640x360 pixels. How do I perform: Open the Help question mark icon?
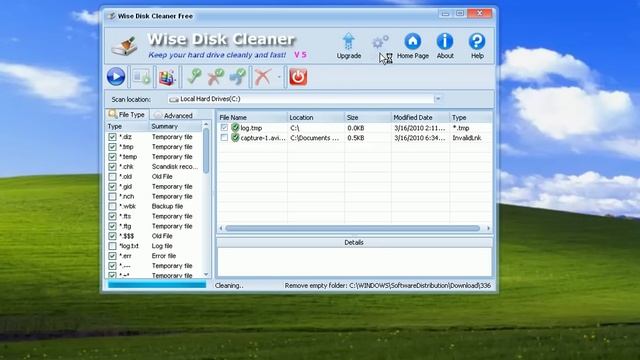pos(477,41)
